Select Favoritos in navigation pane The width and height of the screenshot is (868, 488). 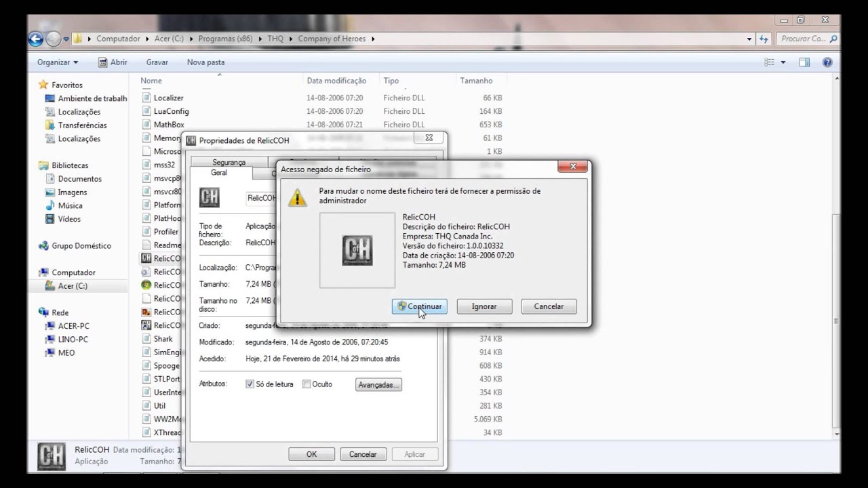coord(67,85)
